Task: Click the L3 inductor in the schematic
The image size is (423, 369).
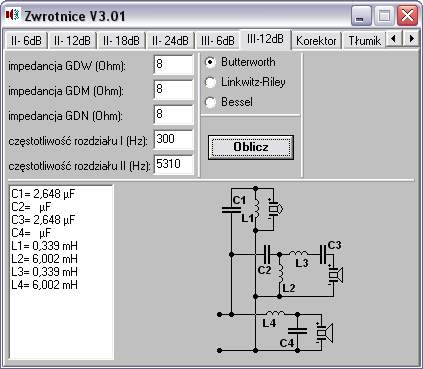Action: (299, 253)
